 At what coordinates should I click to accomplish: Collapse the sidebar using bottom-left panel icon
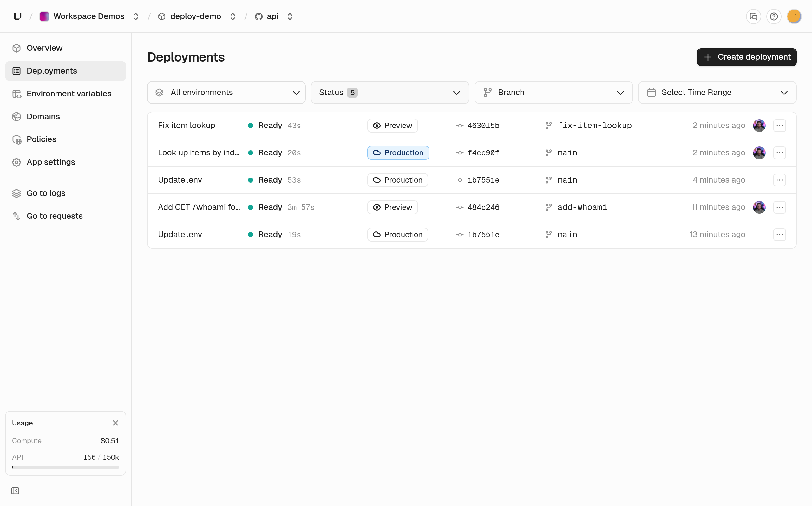15,490
